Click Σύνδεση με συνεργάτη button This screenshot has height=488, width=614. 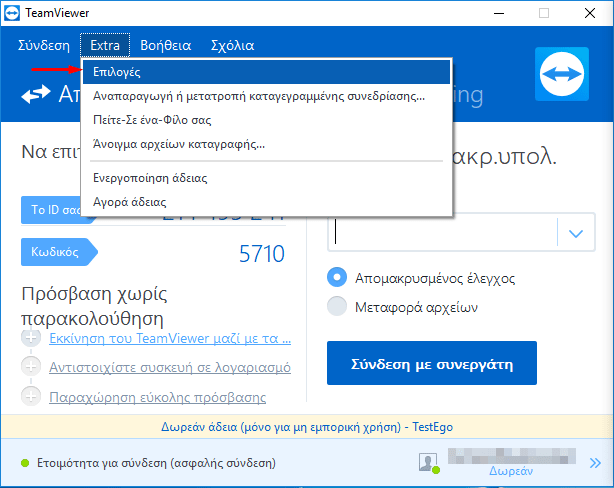pos(432,363)
